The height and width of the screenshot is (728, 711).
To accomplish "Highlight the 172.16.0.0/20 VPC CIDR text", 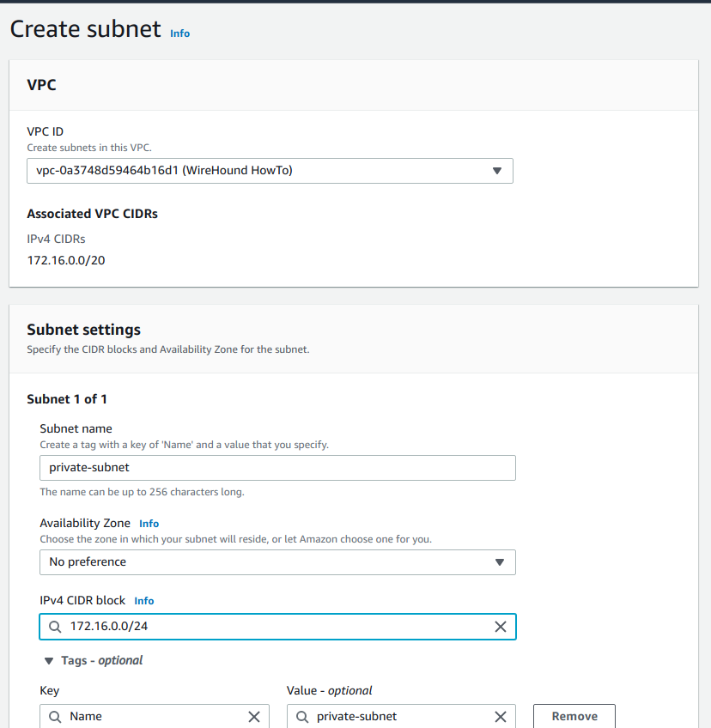I will (66, 260).
